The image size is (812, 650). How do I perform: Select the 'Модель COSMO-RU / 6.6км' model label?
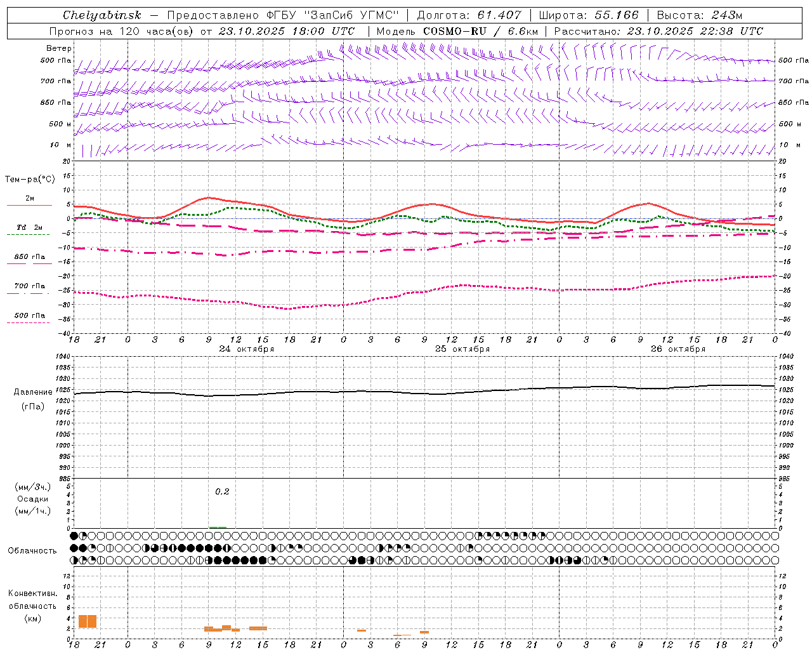pos(457,31)
